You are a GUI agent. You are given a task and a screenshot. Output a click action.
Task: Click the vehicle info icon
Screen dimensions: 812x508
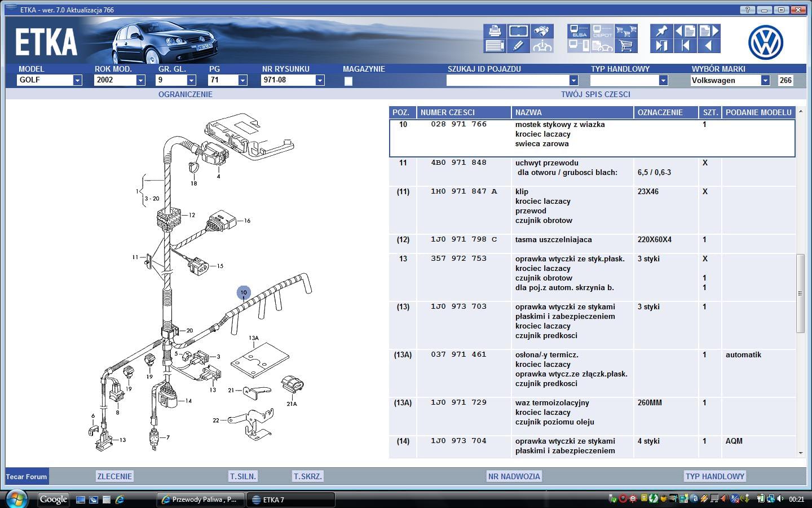coord(542,46)
